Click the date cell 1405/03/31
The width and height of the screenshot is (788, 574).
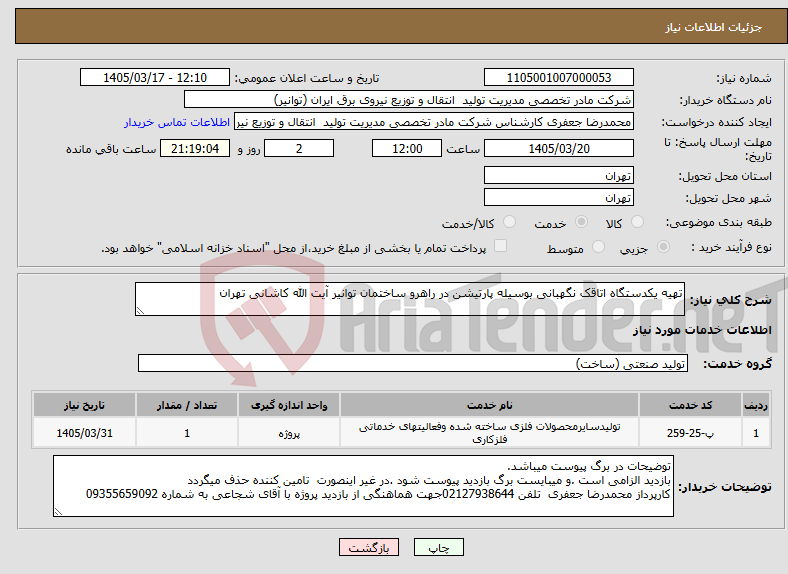(x=84, y=433)
